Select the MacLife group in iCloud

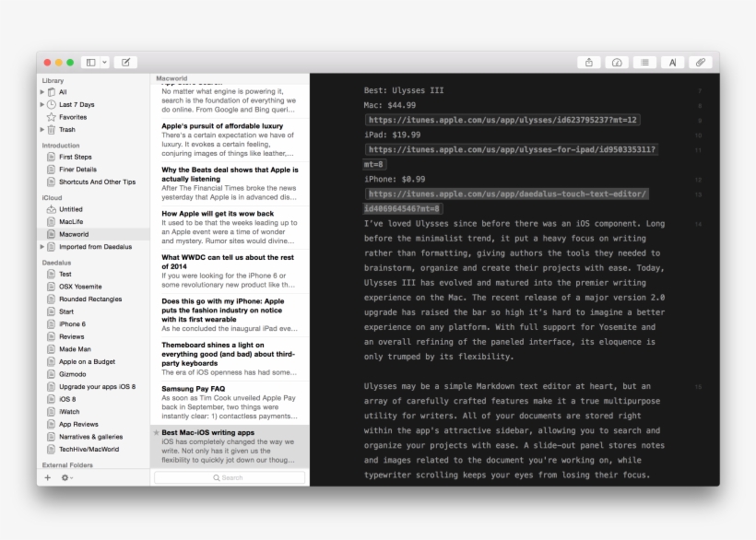pyautogui.click(x=71, y=222)
